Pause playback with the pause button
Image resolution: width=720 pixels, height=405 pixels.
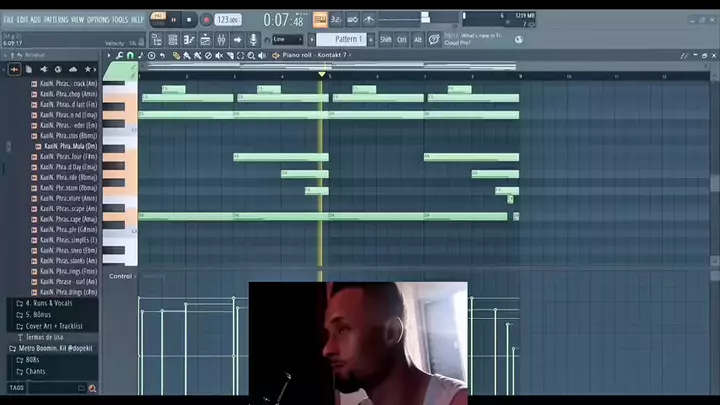point(174,20)
